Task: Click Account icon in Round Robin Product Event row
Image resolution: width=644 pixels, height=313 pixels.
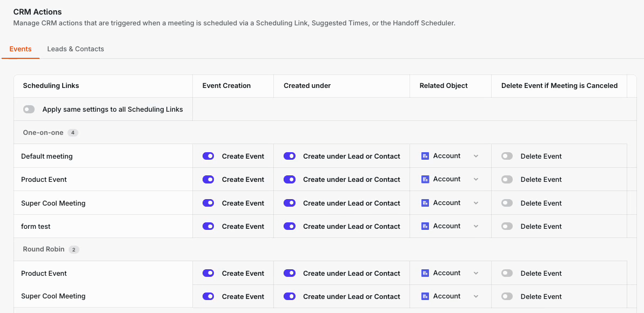Action: click(425, 273)
